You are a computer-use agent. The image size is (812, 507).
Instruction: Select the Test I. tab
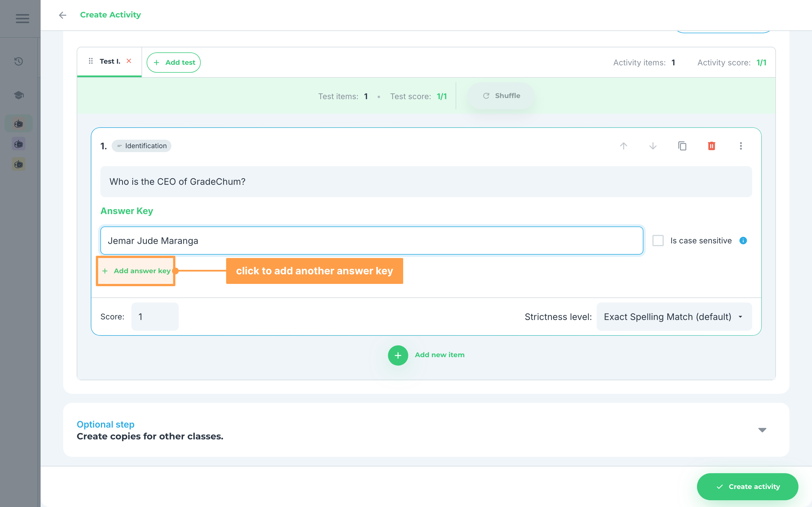pos(109,61)
